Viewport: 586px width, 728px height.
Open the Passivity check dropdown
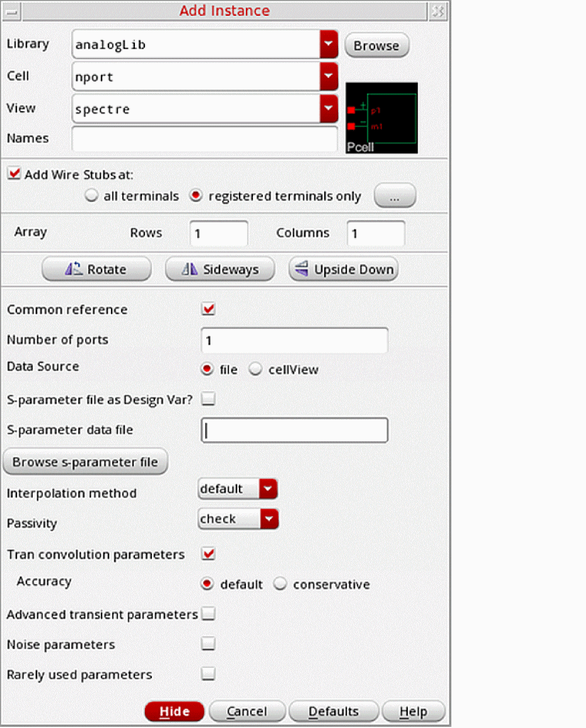269,519
